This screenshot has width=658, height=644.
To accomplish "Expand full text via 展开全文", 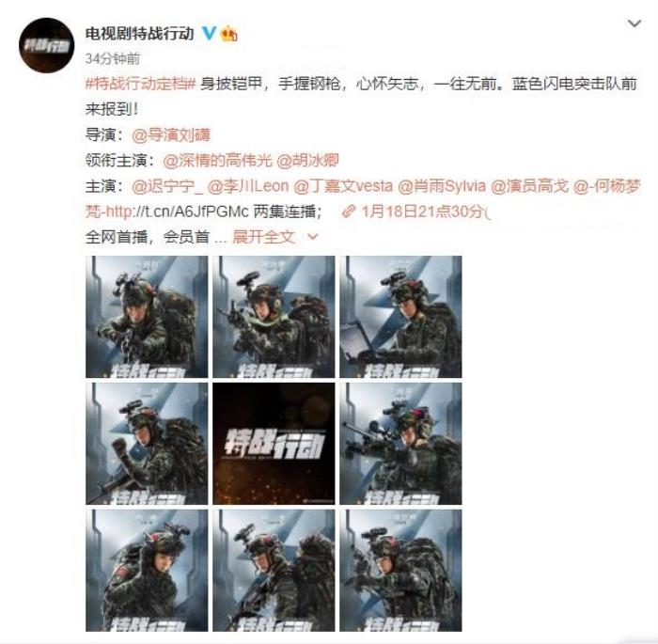I will tap(263, 237).
